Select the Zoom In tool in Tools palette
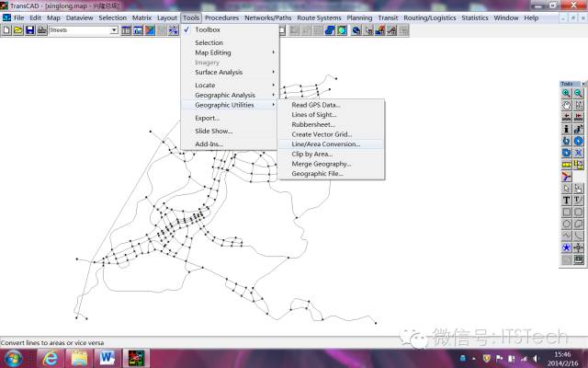 click(x=567, y=93)
